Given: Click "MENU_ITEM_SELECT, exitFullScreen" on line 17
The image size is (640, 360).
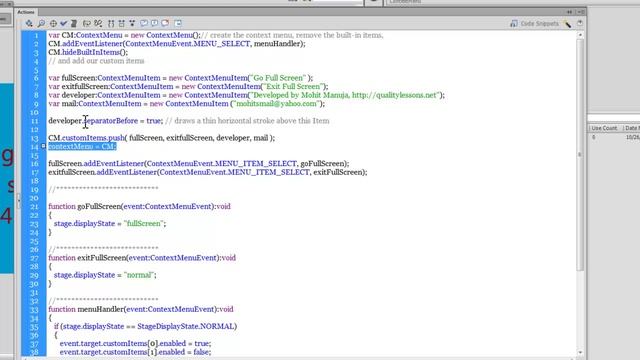Looking at the screenshot, I should coord(296,172).
